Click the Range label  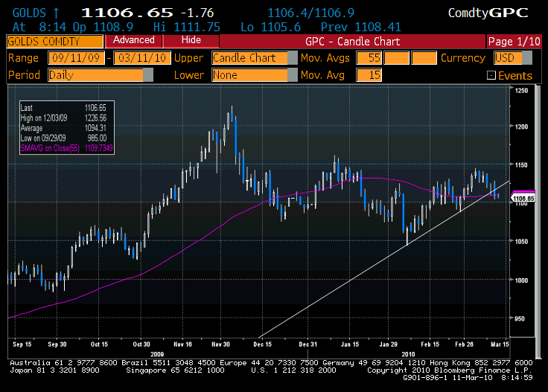coord(23,58)
